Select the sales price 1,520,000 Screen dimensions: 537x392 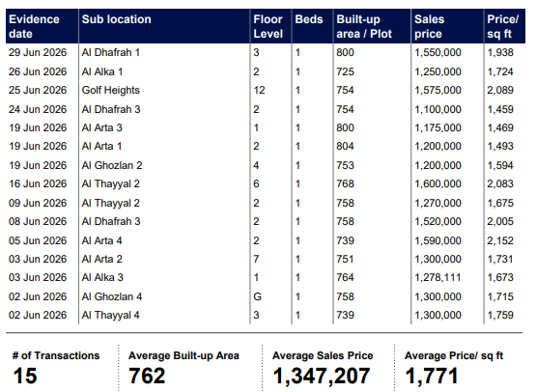(x=438, y=221)
